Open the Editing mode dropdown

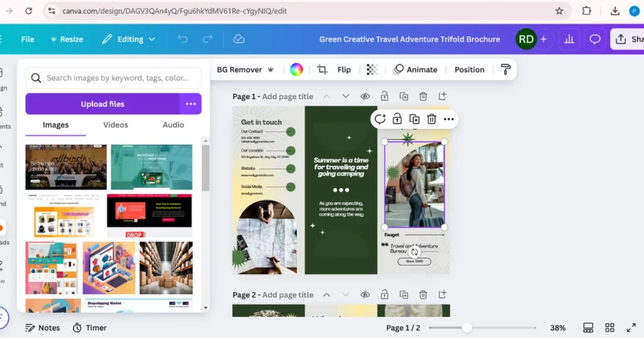(128, 40)
